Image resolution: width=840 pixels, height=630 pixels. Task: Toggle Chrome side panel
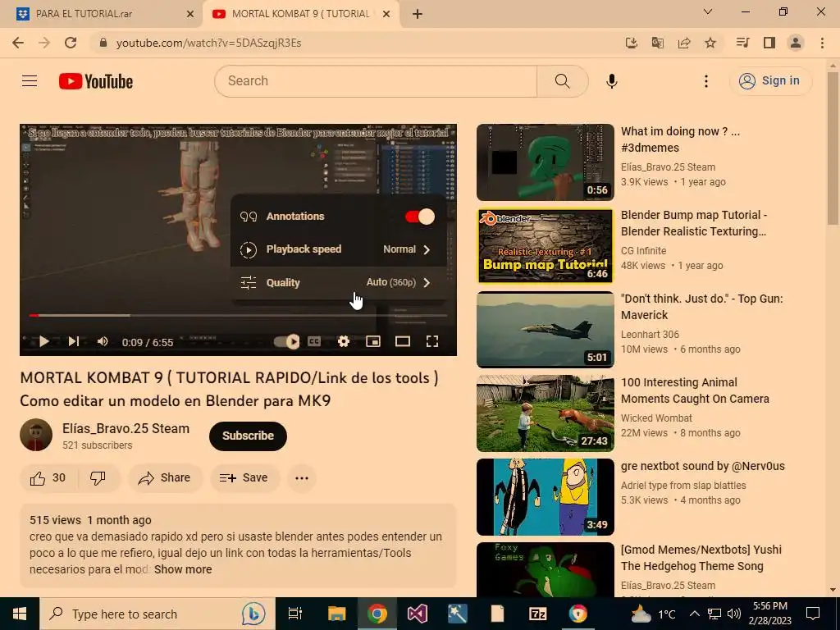pyautogui.click(x=769, y=43)
